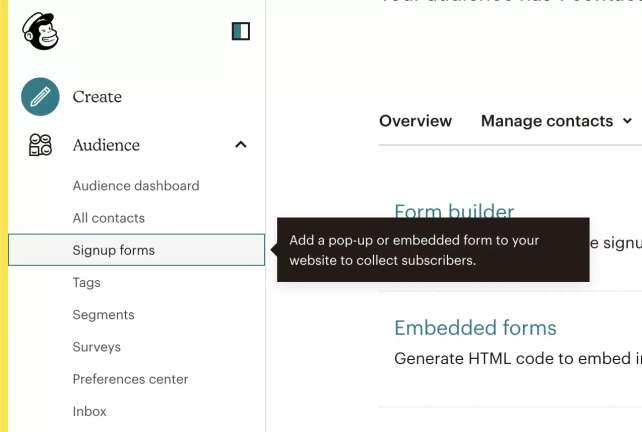Collapse the Audience menu chevron
The height and width of the screenshot is (432, 642).
[241, 145]
